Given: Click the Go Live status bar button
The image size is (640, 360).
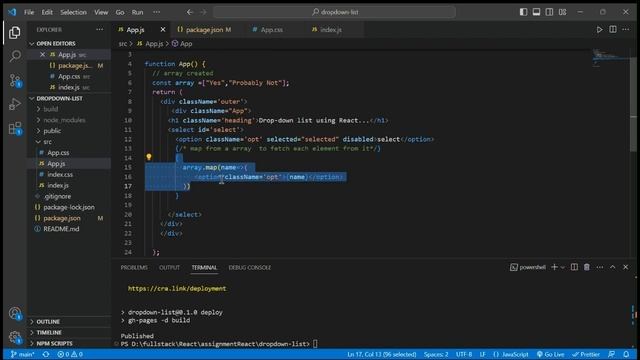Looking at the screenshot, I should coord(551,354).
